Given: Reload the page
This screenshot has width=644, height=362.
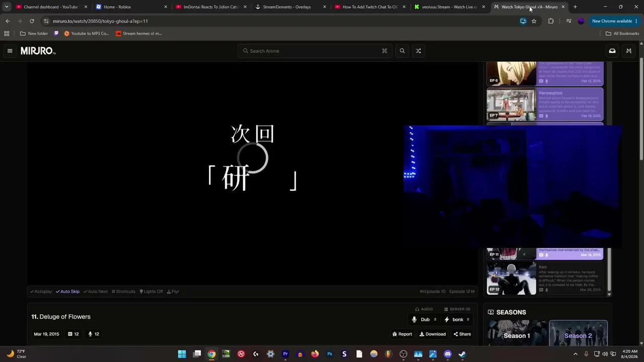Looking at the screenshot, I should 32,21.
